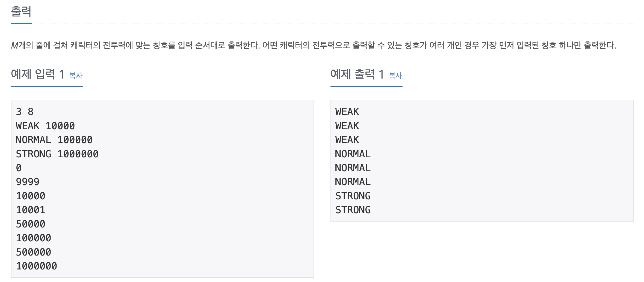Click the first NORMAL line in example output
This screenshot has height=282, width=644.
click(353, 154)
